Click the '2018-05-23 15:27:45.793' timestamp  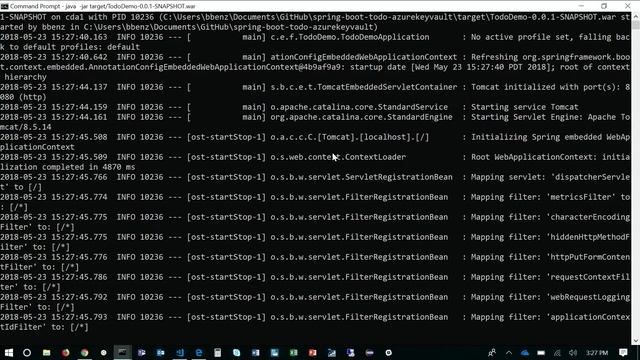coord(53,317)
